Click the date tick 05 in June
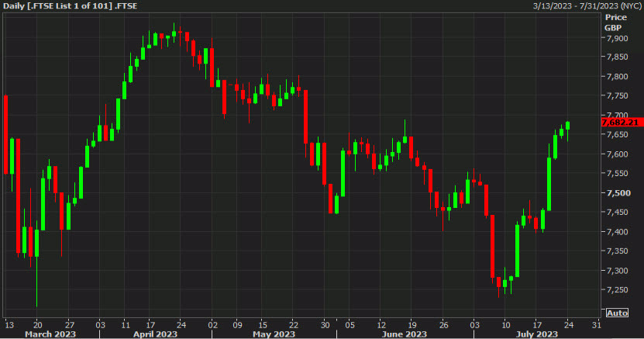This screenshot has height=339, width=644. [x=350, y=325]
